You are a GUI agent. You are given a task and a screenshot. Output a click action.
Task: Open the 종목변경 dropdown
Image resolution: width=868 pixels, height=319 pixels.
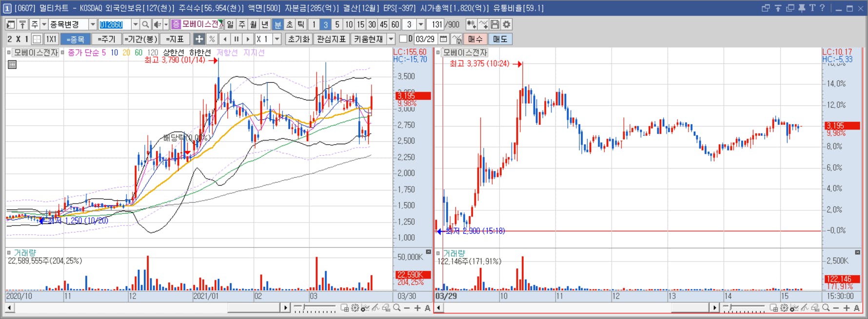click(93, 24)
